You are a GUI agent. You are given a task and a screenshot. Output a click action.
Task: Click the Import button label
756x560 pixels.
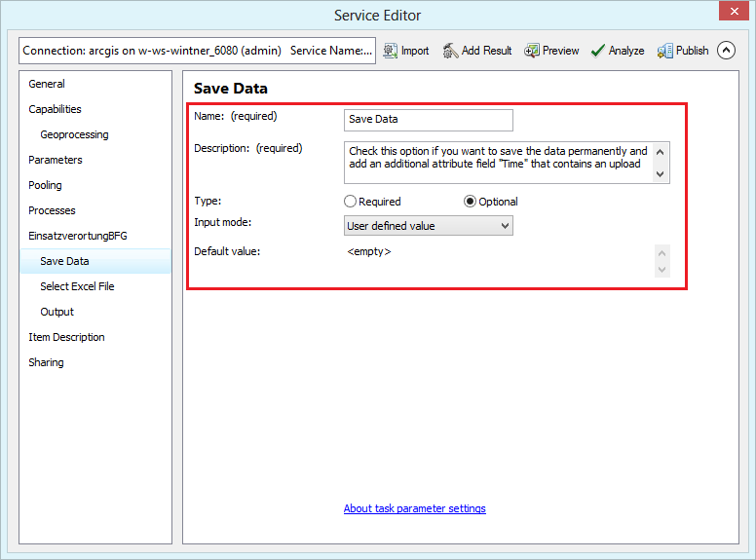415,51
